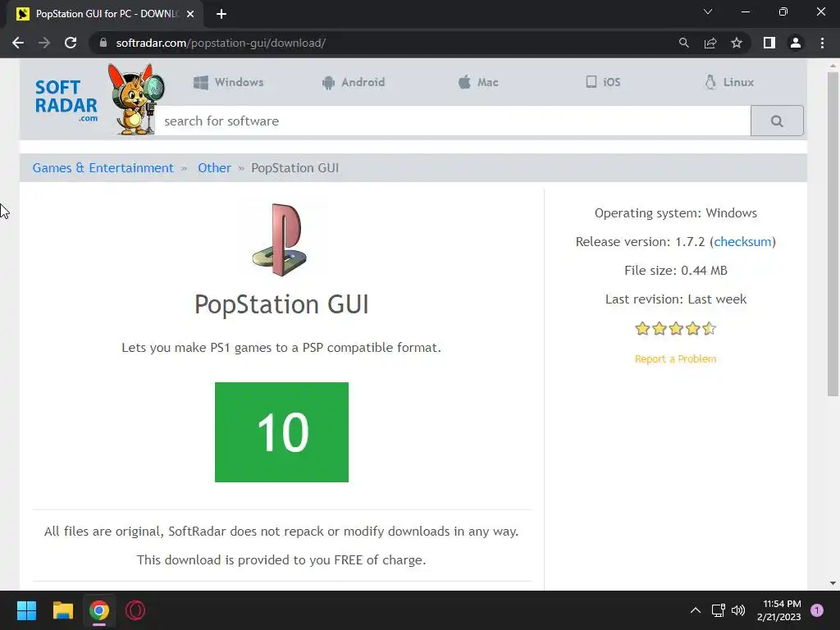The image size is (840, 630).
Task: Click the scrollbar down arrow
Action: pos(833,583)
